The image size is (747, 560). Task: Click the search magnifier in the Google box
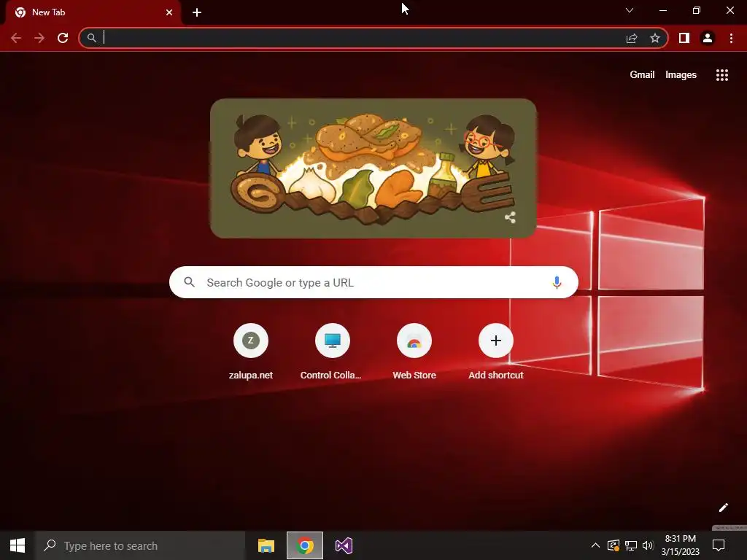[x=190, y=282]
